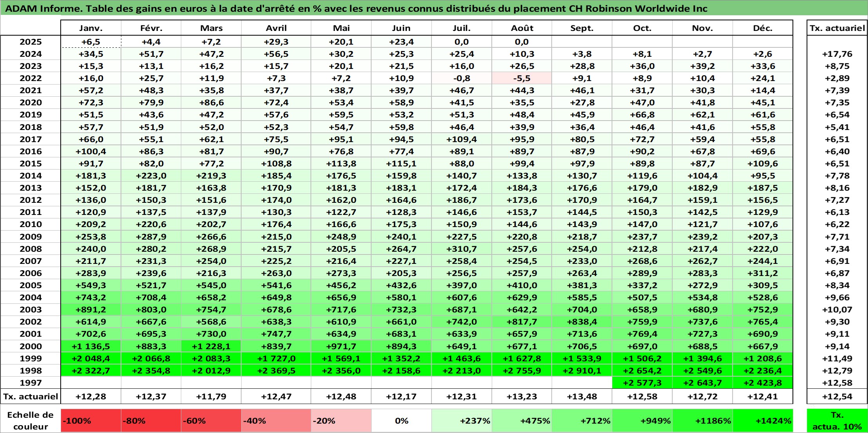Click the Echelle de couleur label
The image size is (868, 433).
tap(31, 421)
